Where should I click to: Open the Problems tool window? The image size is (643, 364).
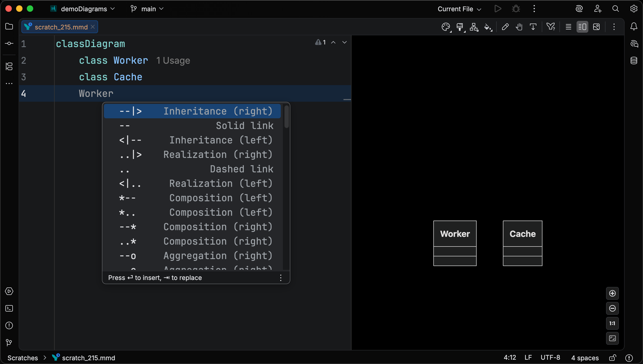(9, 325)
